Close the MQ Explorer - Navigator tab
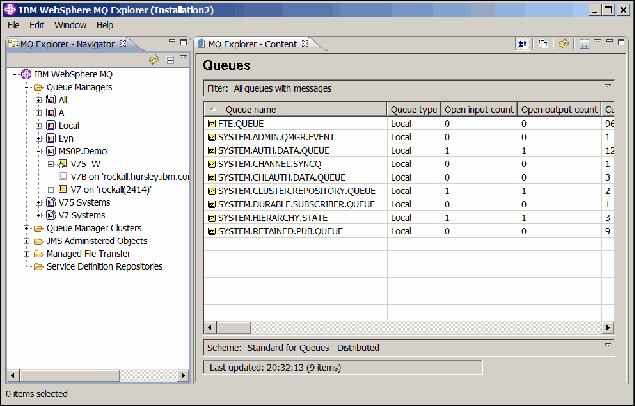The image size is (635, 406). coord(124,43)
